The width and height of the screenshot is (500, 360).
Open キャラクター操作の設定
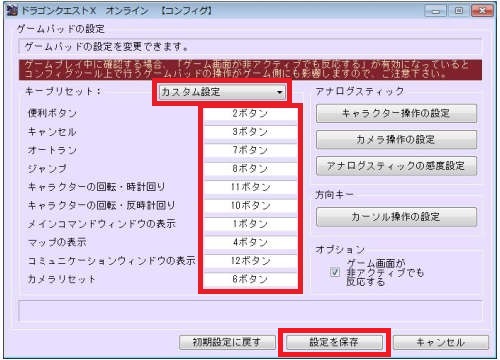coord(396,113)
